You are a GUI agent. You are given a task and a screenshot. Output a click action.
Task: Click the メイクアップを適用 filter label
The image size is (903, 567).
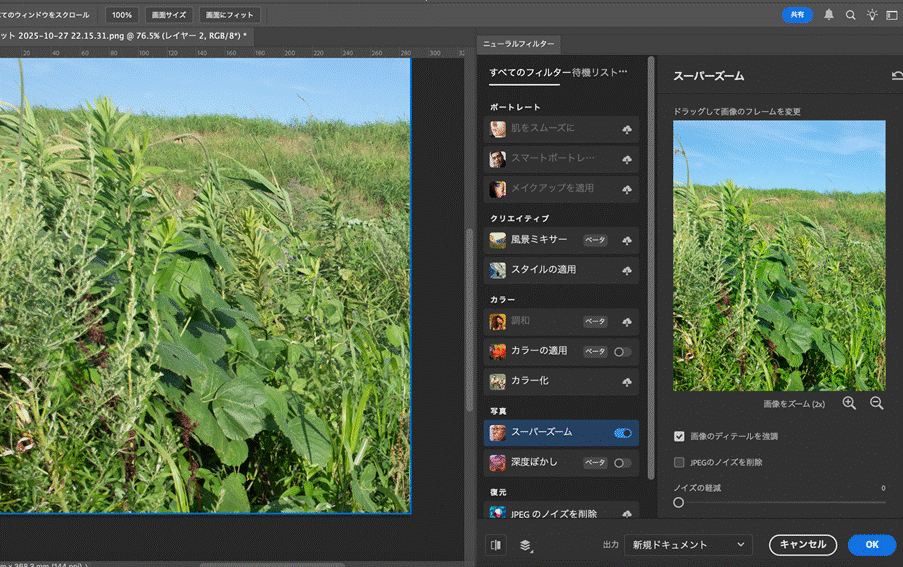(x=552, y=188)
